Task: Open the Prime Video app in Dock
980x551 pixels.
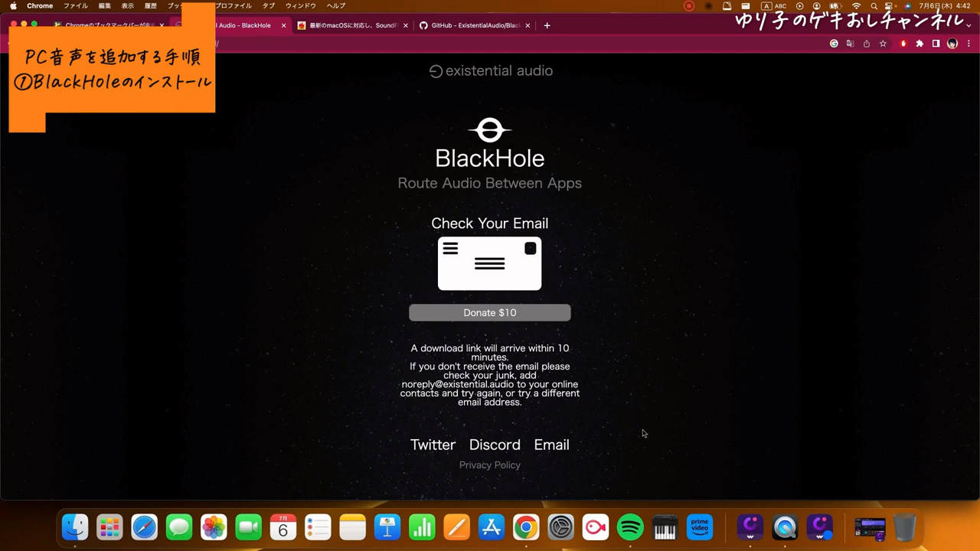Action: pyautogui.click(x=700, y=527)
